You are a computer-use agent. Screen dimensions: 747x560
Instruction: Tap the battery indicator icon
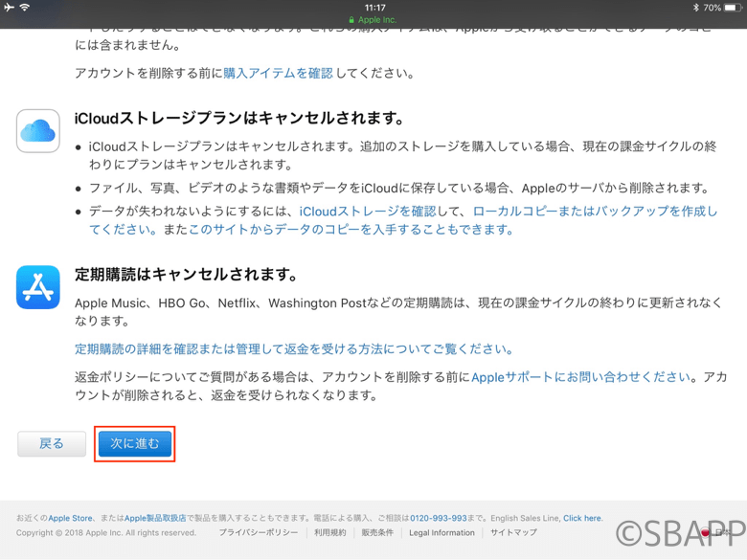click(x=733, y=8)
